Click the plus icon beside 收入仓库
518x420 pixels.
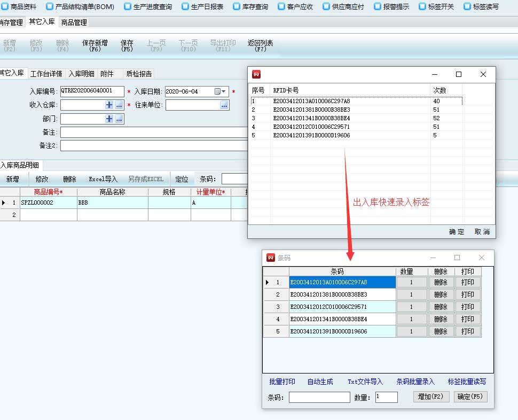tap(109, 105)
